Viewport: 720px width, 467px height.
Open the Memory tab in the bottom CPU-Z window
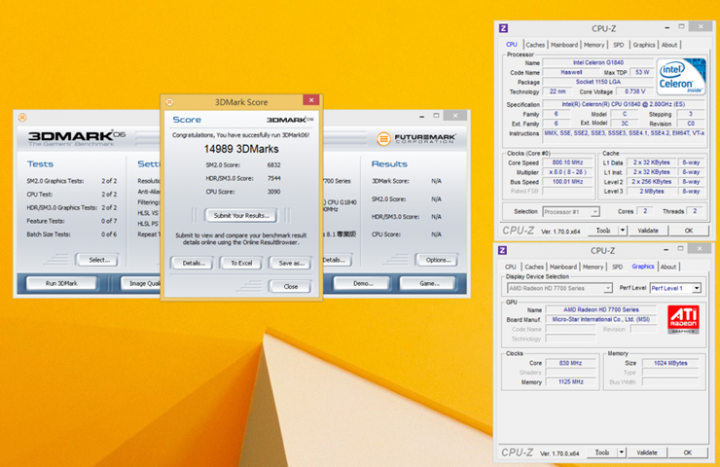pos(593,267)
